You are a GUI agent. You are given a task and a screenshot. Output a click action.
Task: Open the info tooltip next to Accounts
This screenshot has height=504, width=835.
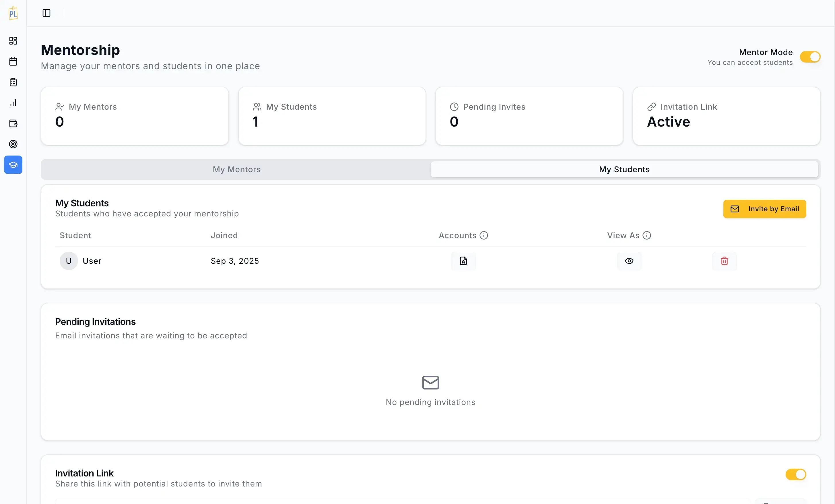[483, 235]
